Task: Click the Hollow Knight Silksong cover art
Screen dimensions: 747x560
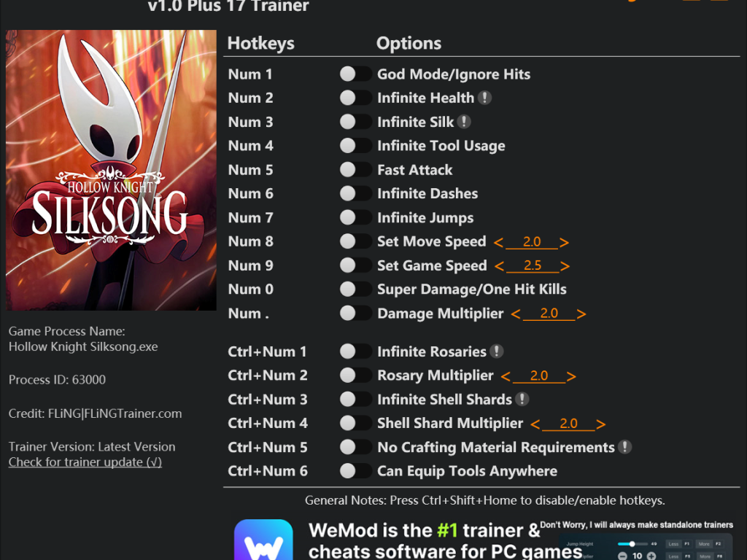Action: click(x=111, y=170)
